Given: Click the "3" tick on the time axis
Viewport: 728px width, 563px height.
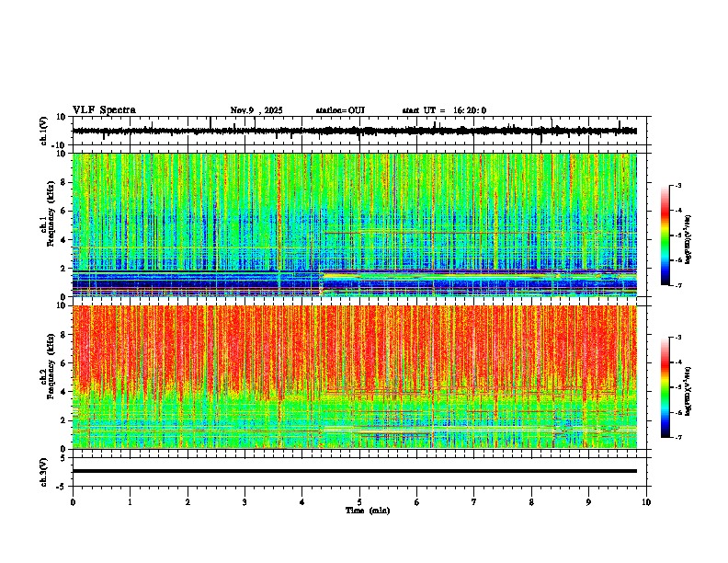Looking at the screenshot, I should 245,502.
